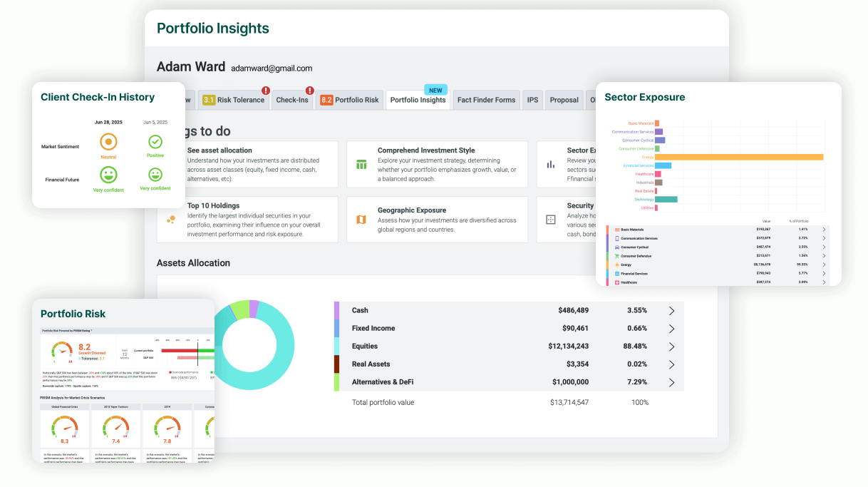This screenshot has height=487, width=868.
Task: Click the Jun 28 Very confident smiley
Action: (x=108, y=175)
